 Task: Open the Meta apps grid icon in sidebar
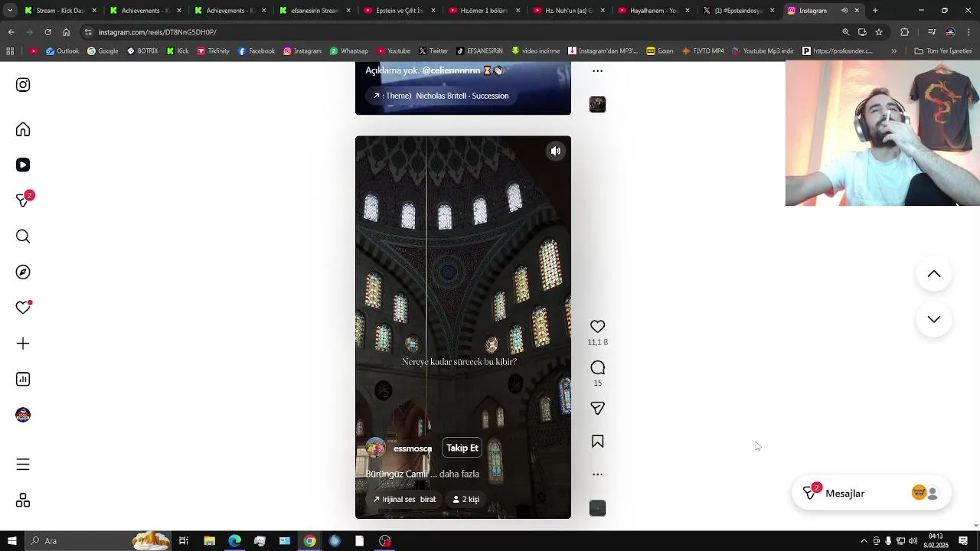point(23,500)
